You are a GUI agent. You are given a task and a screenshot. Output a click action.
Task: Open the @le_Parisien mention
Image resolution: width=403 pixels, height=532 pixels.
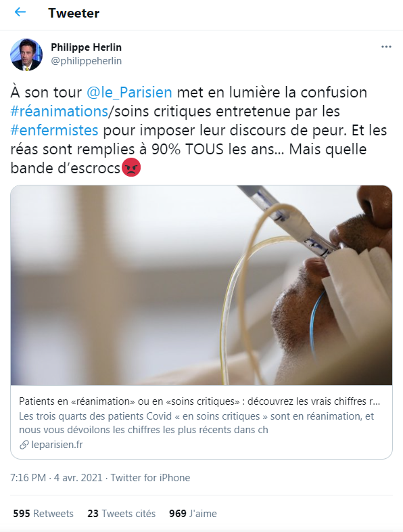(129, 92)
